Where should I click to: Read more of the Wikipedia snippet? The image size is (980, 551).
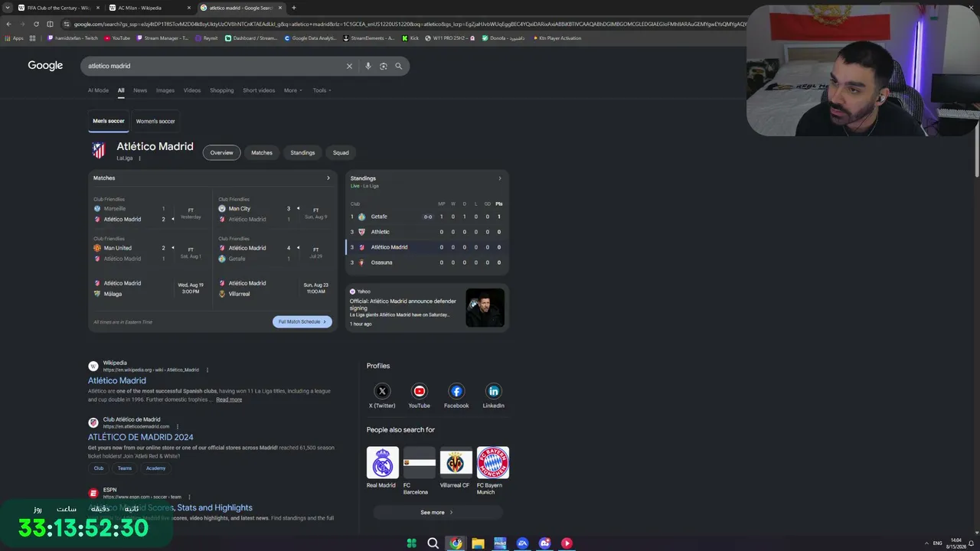(229, 399)
